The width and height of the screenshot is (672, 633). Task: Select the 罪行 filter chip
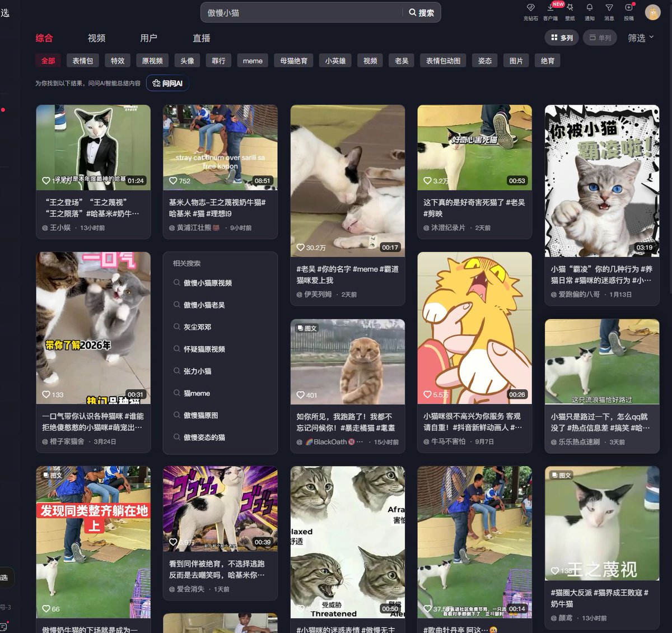pyautogui.click(x=218, y=60)
